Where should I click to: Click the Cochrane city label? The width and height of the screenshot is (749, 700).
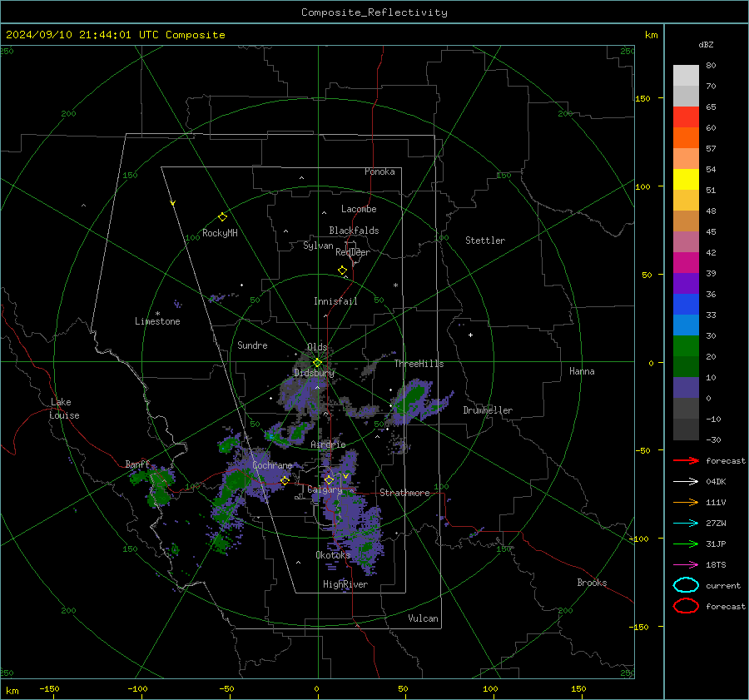[x=272, y=465]
